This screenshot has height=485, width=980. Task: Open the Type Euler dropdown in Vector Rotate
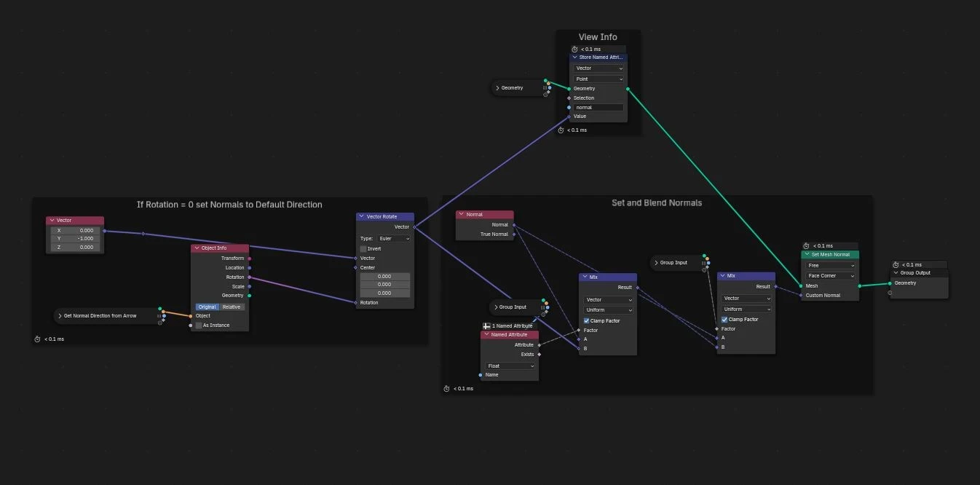(393, 239)
